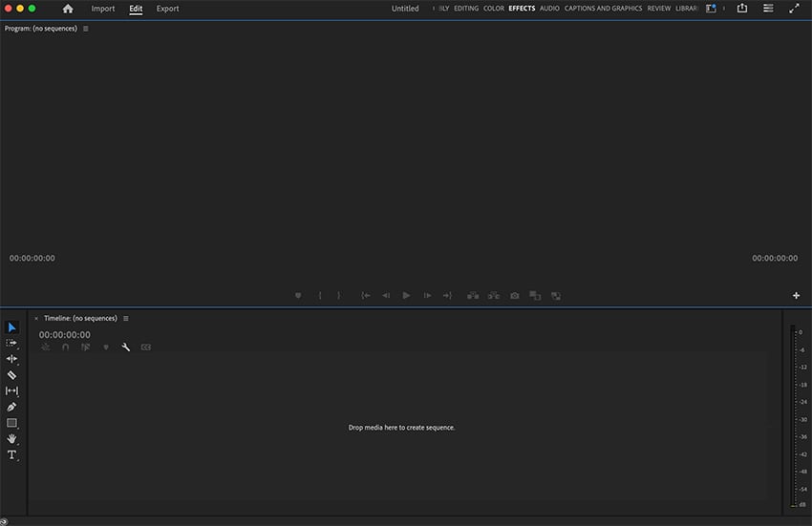812x526 pixels.
Task: Click 'Drop media here to create sequence' text
Action: tap(401, 428)
